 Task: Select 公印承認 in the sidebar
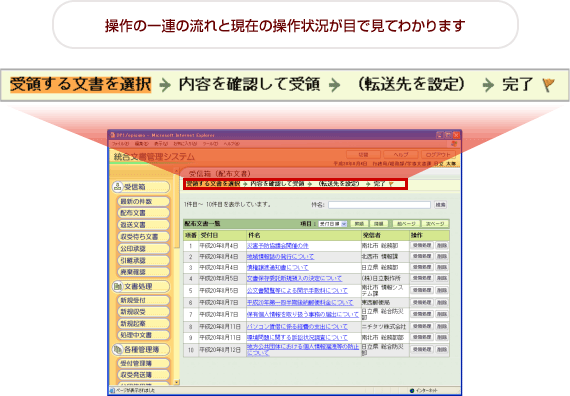(143, 249)
